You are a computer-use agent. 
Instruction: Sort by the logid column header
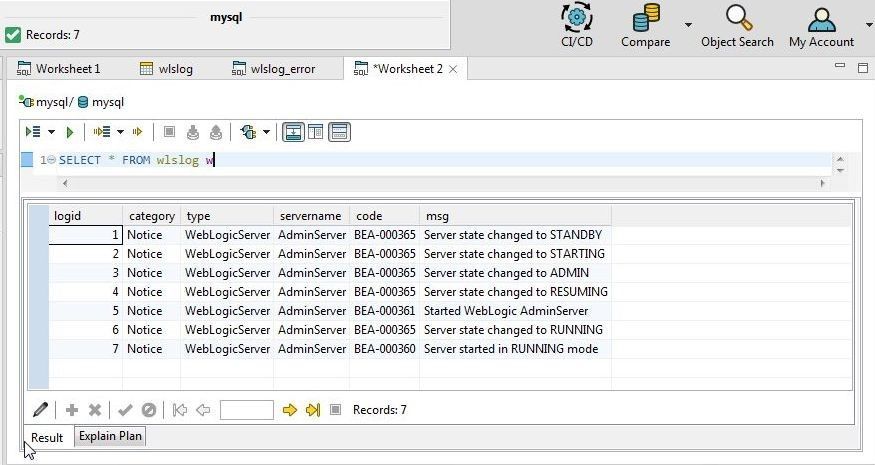click(x=85, y=216)
